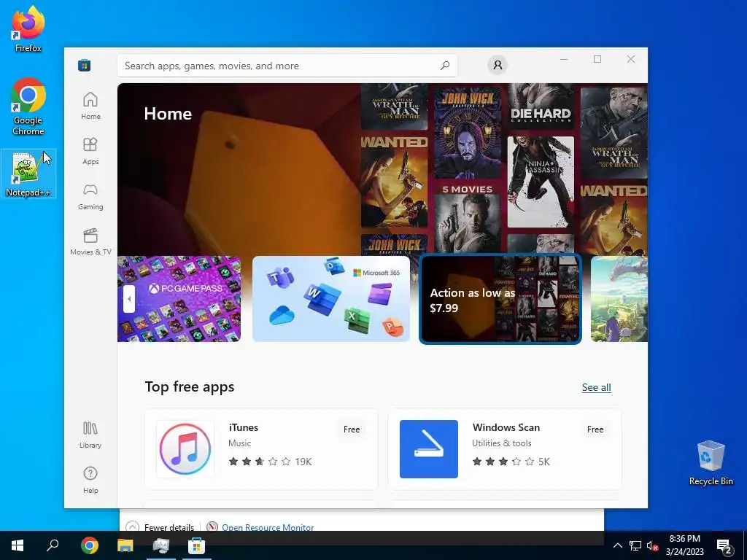Show previous carousel item with left arrow
Viewport: 747px width, 560px height.
pyautogui.click(x=129, y=299)
